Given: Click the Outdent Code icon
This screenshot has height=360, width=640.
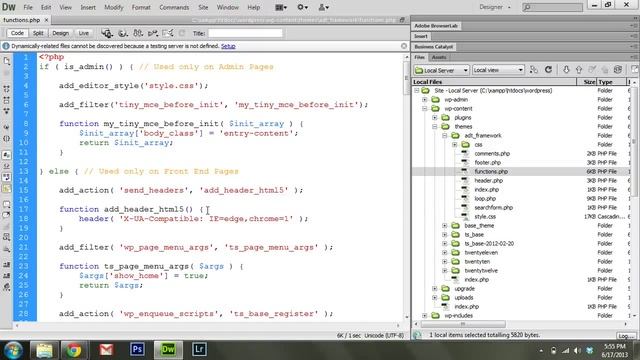Looking at the screenshot, I should (7, 276).
